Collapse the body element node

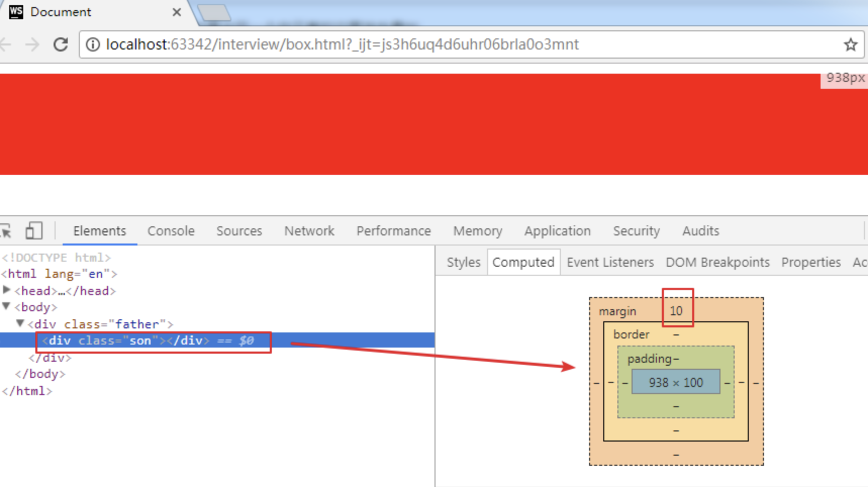click(7, 307)
